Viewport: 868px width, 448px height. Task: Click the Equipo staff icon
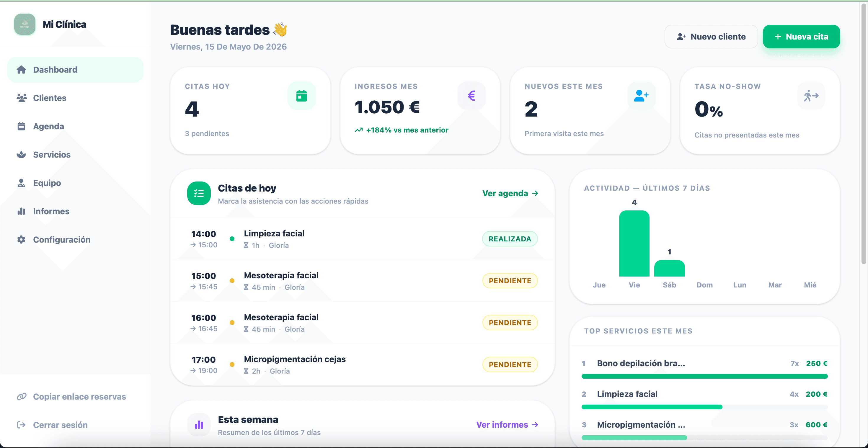pos(21,183)
